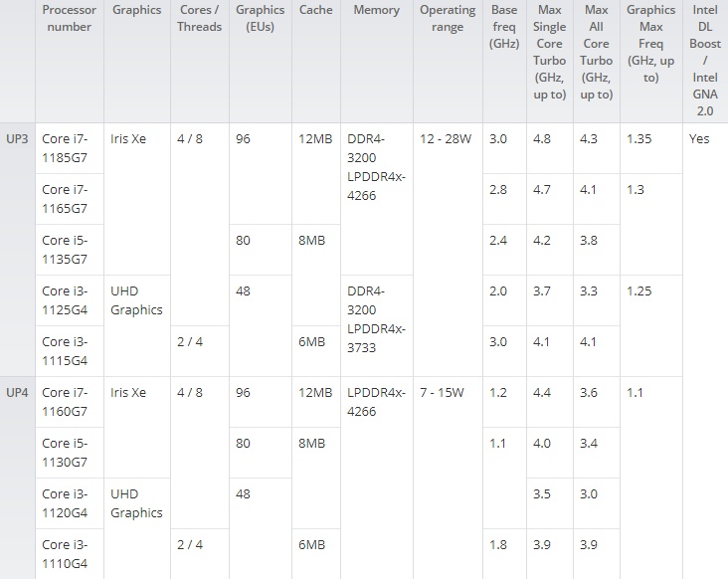Select the "2 / 4" cores for Core i3-1110G4
Screen dimensions: 728x579
[x=190, y=544]
